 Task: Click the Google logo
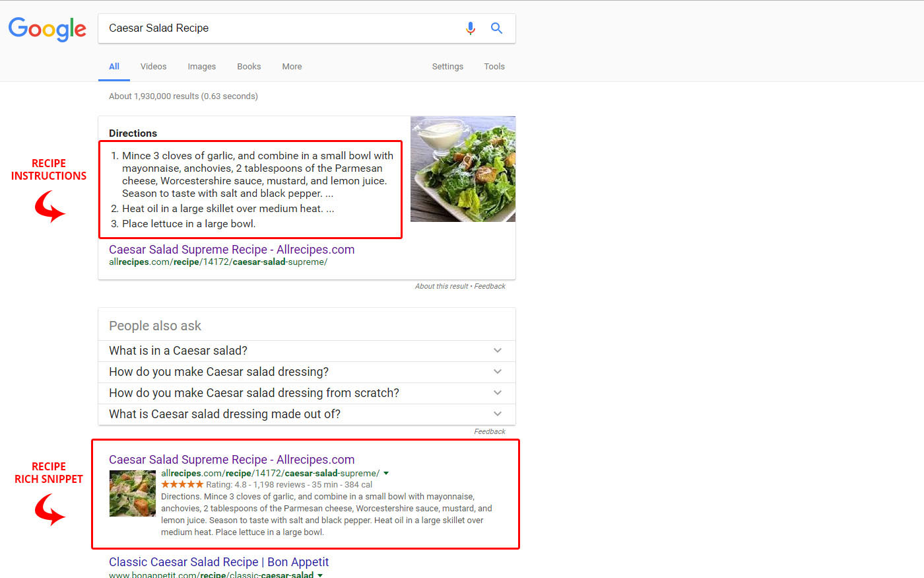(x=47, y=29)
